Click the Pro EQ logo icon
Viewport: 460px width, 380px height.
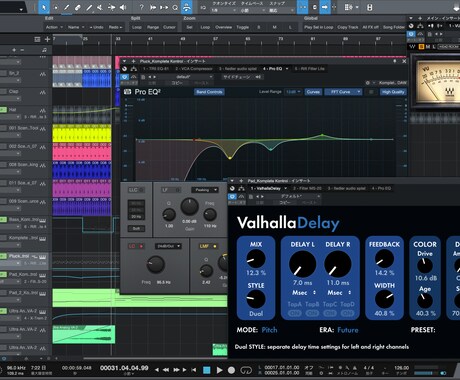tap(127, 92)
